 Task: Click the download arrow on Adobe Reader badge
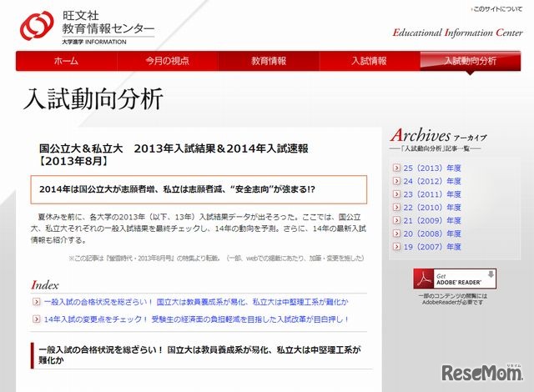click(x=491, y=274)
